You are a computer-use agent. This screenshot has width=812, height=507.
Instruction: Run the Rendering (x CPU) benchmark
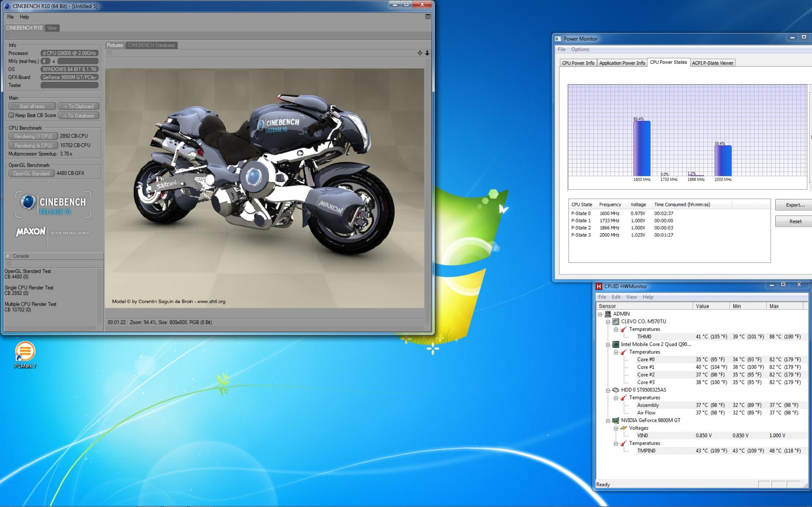[33, 145]
